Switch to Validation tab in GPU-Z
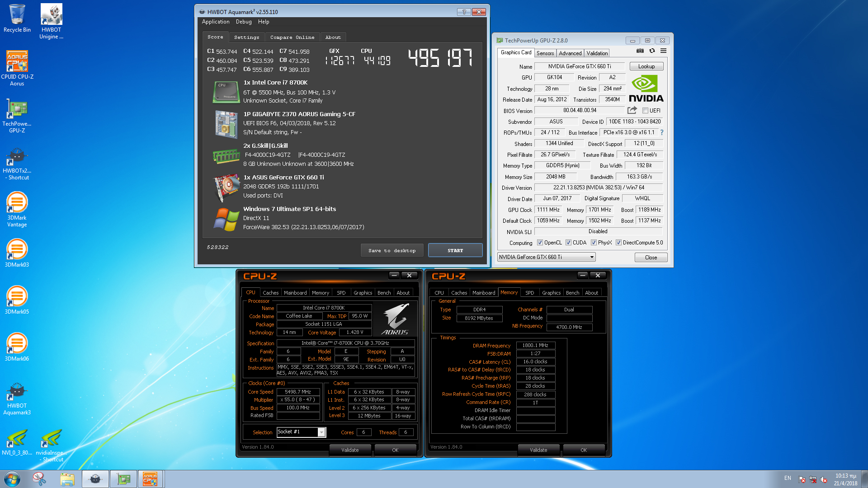Image resolution: width=868 pixels, height=488 pixels. pyautogui.click(x=597, y=53)
